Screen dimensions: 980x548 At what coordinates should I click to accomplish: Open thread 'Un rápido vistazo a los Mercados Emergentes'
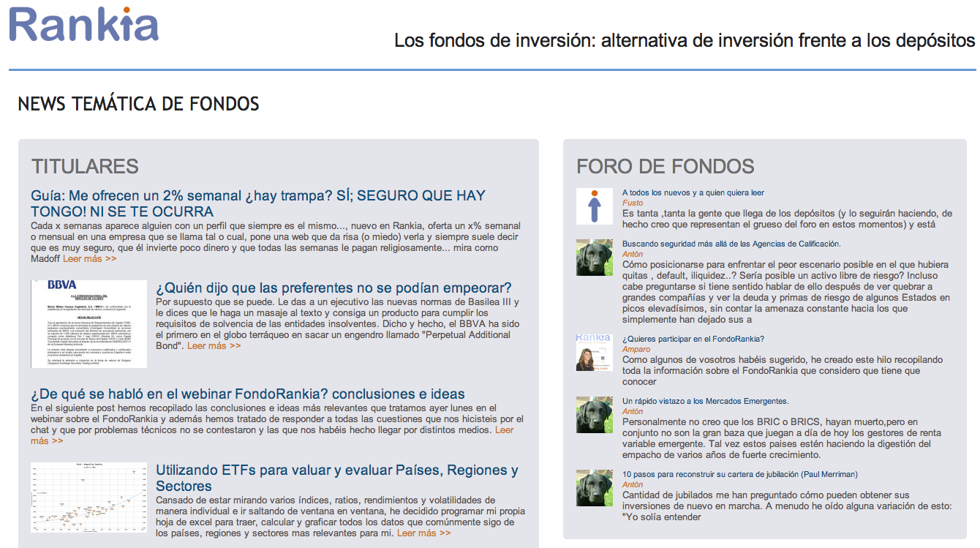point(706,401)
